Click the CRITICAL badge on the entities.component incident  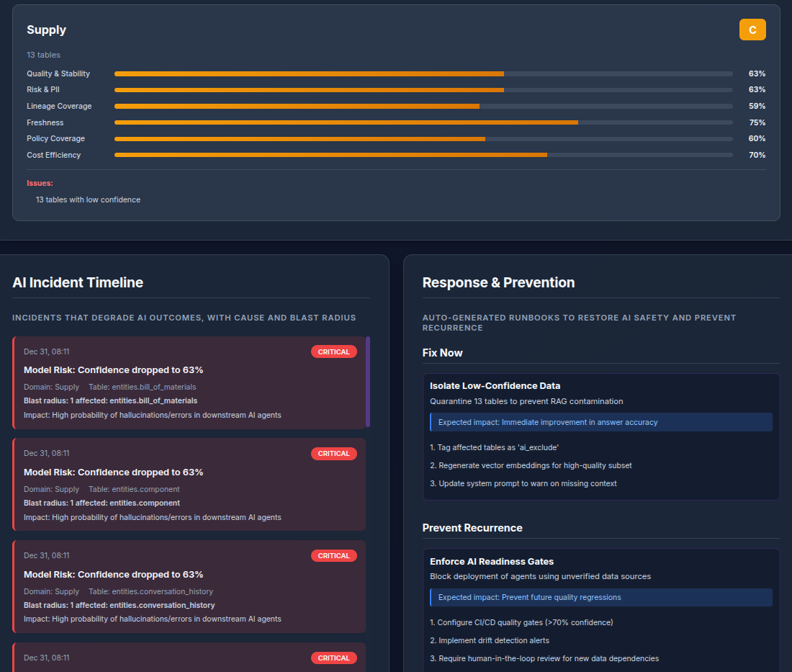point(334,454)
